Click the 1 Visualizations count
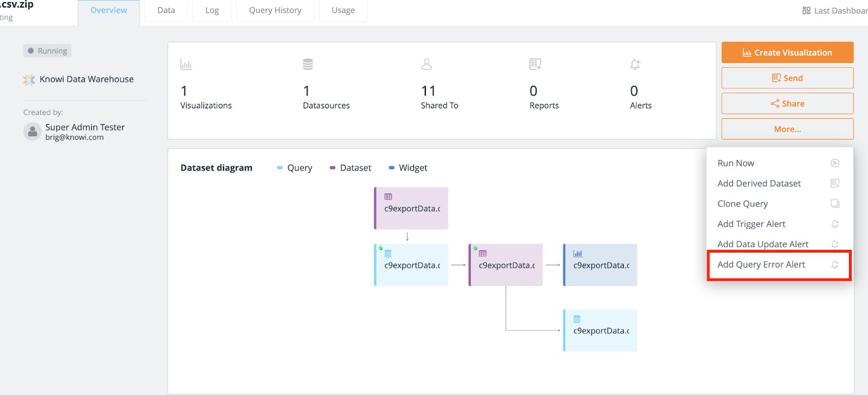The height and width of the screenshot is (395, 868). [x=184, y=91]
